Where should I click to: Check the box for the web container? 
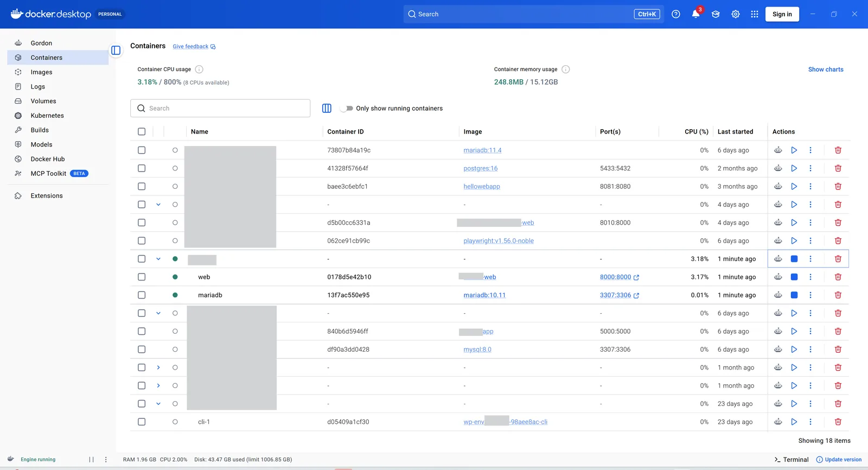[142, 277]
